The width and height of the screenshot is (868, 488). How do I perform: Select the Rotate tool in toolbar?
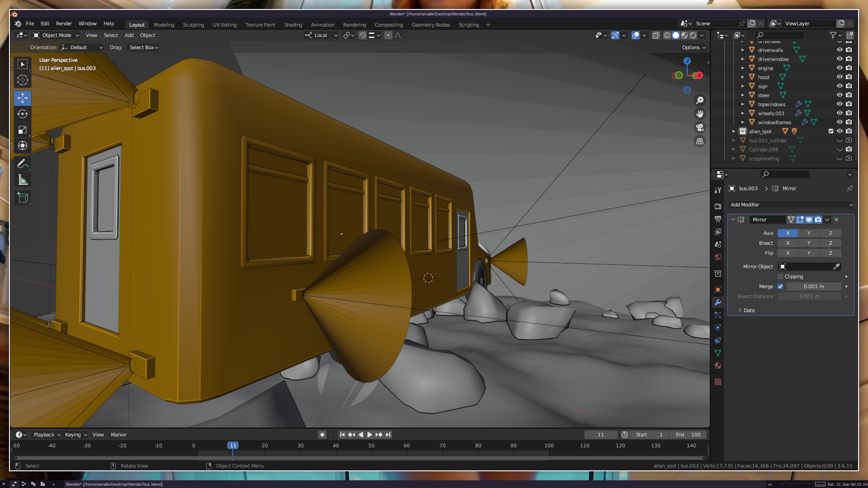(23, 114)
